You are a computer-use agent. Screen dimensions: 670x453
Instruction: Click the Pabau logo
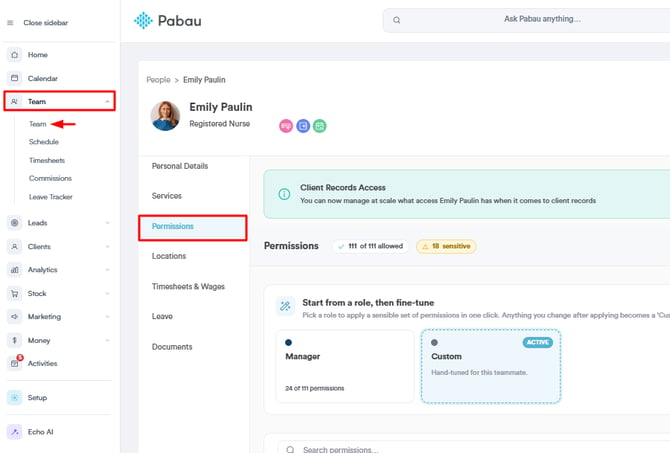point(168,20)
